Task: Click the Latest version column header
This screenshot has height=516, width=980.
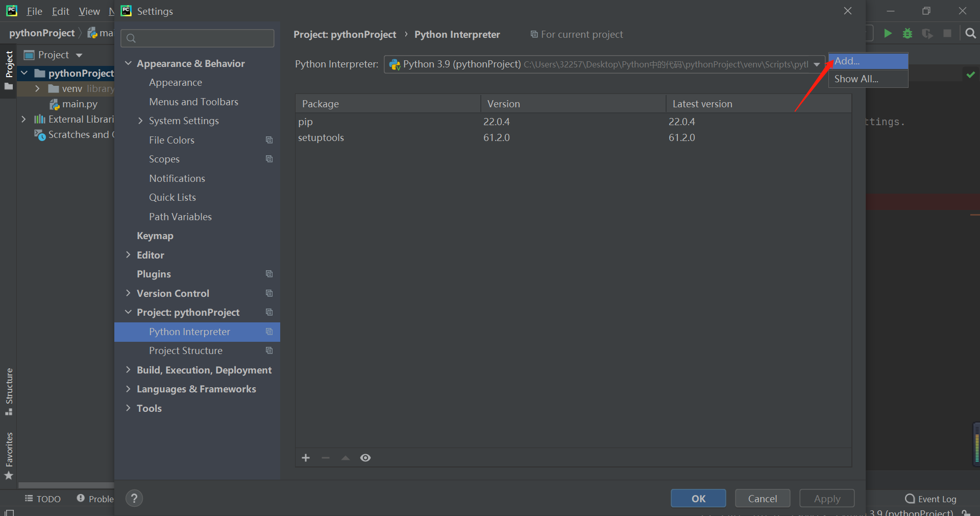Action: (758, 104)
